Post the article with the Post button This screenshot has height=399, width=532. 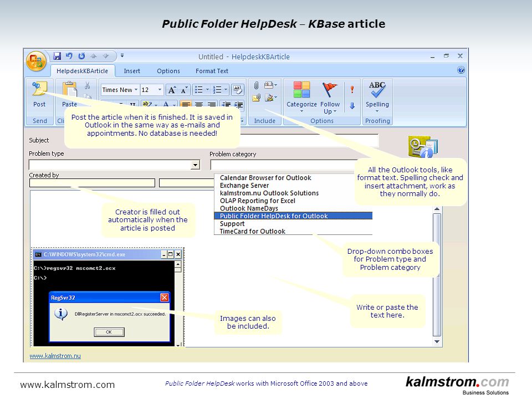pyautogui.click(x=39, y=95)
